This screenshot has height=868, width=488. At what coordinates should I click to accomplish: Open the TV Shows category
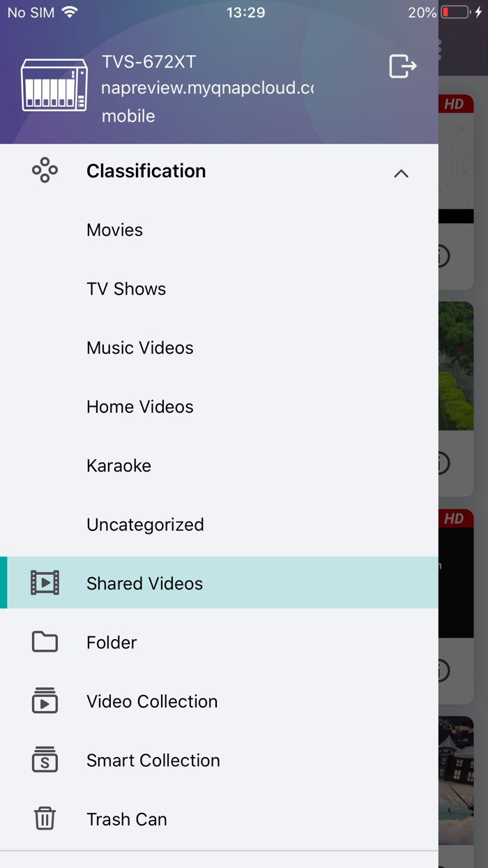coord(125,288)
